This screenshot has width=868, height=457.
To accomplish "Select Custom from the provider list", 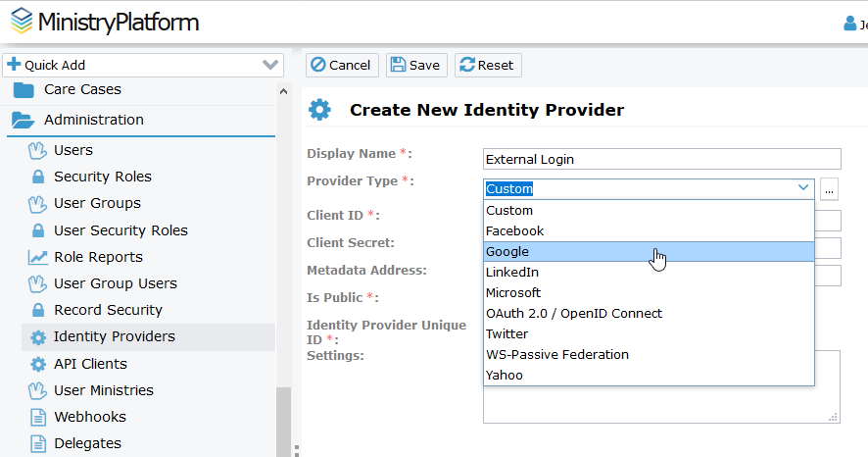I will pyautogui.click(x=649, y=211).
